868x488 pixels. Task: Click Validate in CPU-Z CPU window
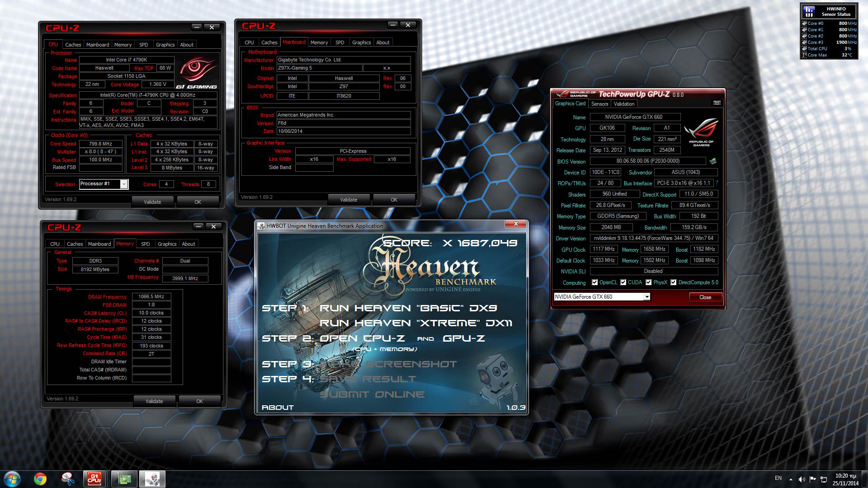pyautogui.click(x=152, y=202)
